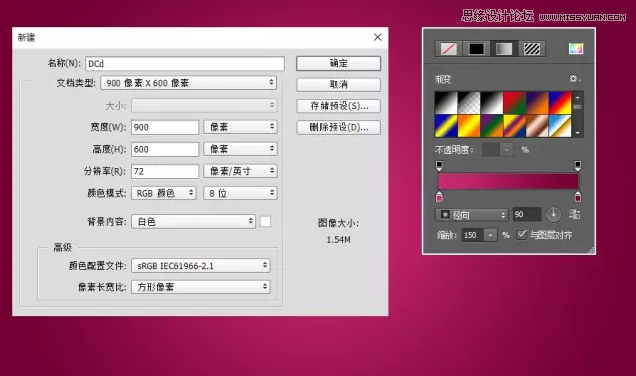Click the 存储预设(S)... save preset button
The height and width of the screenshot is (376, 636).
339,106
